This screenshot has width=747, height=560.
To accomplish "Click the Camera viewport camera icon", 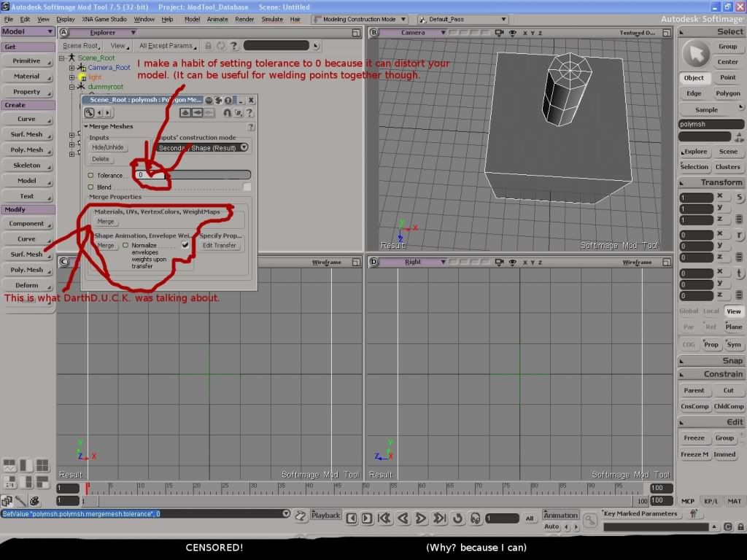I will (499, 33).
